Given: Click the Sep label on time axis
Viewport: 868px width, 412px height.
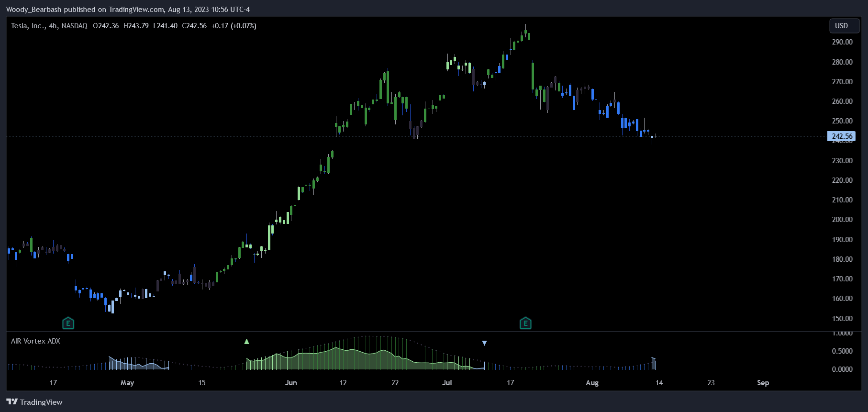Looking at the screenshot, I should click(x=763, y=383).
